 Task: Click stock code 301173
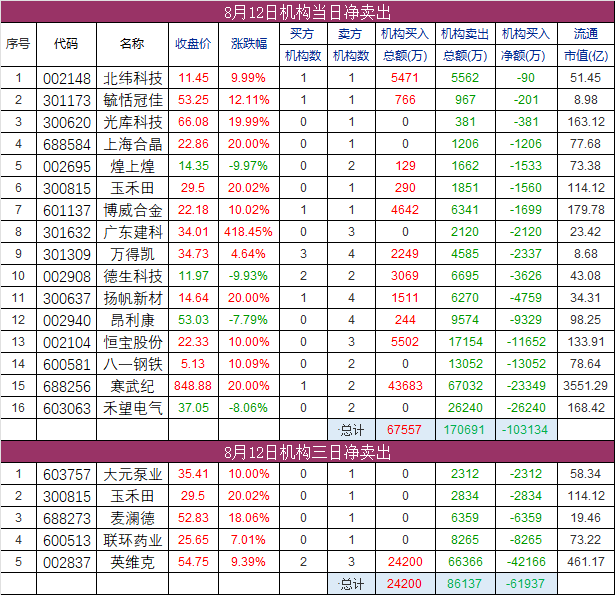pos(67,100)
